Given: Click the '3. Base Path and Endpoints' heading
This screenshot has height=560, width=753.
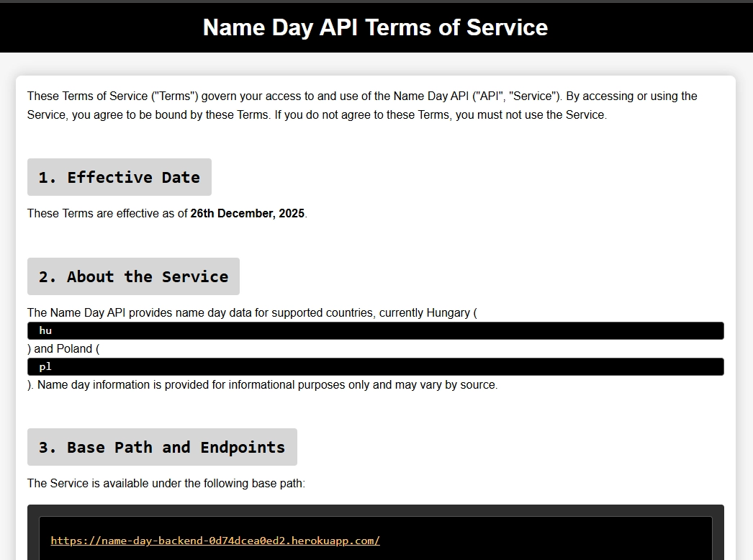Looking at the screenshot, I should 162,447.
